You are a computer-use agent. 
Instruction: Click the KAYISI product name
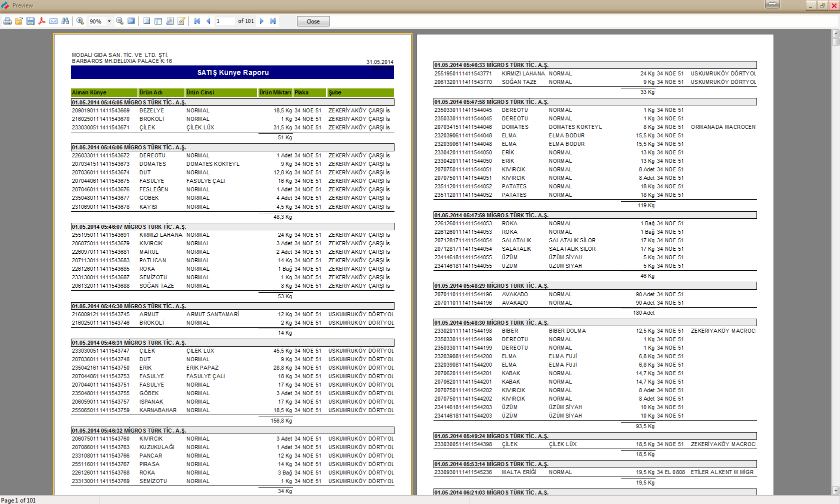148,207
